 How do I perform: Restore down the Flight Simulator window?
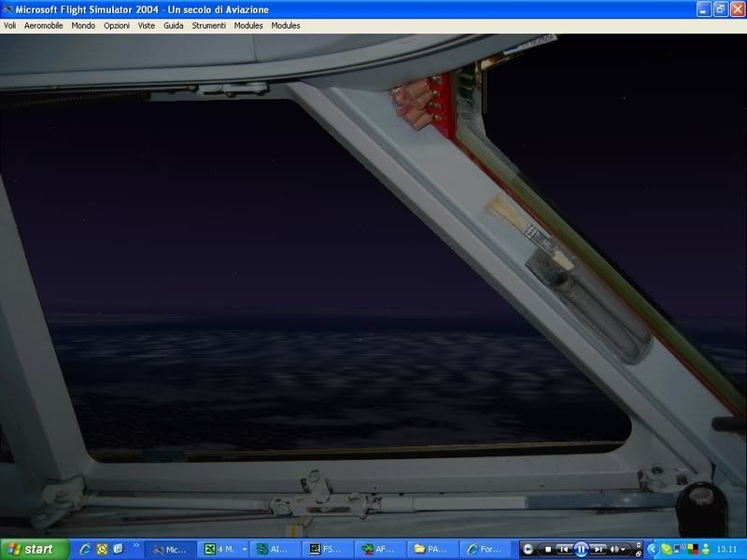tap(720, 9)
